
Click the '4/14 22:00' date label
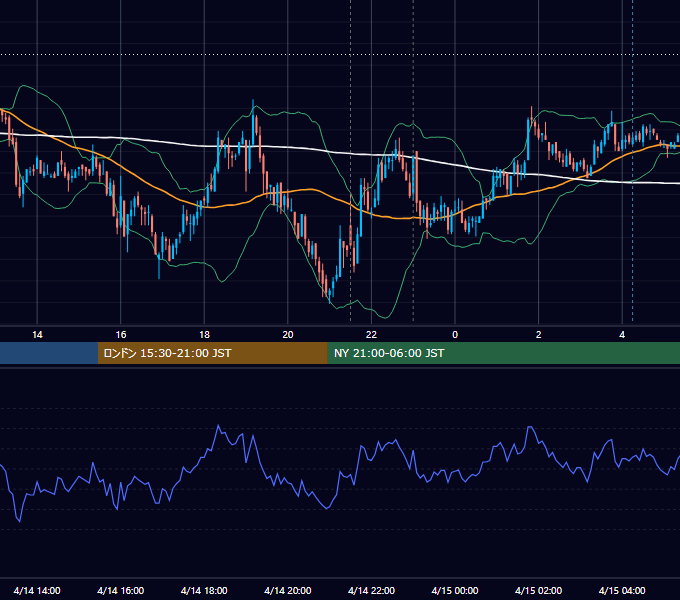(x=371, y=590)
